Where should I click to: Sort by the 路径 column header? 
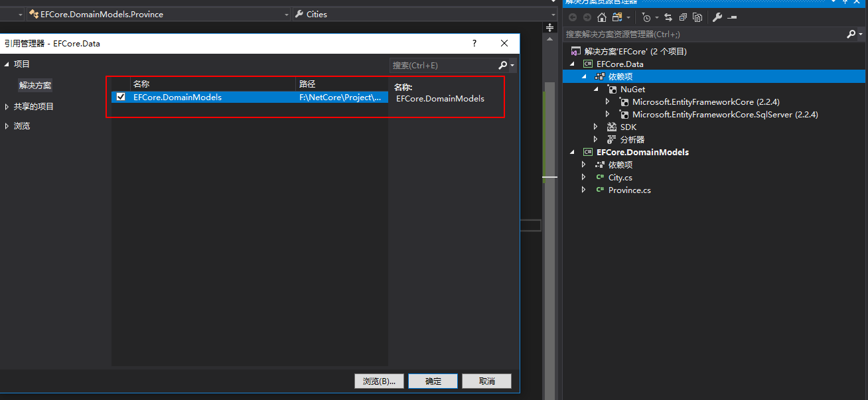pos(342,84)
